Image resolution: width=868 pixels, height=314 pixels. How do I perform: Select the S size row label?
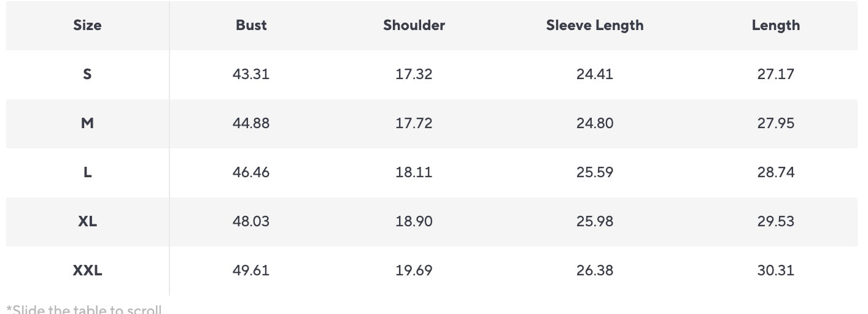pyautogui.click(x=87, y=74)
